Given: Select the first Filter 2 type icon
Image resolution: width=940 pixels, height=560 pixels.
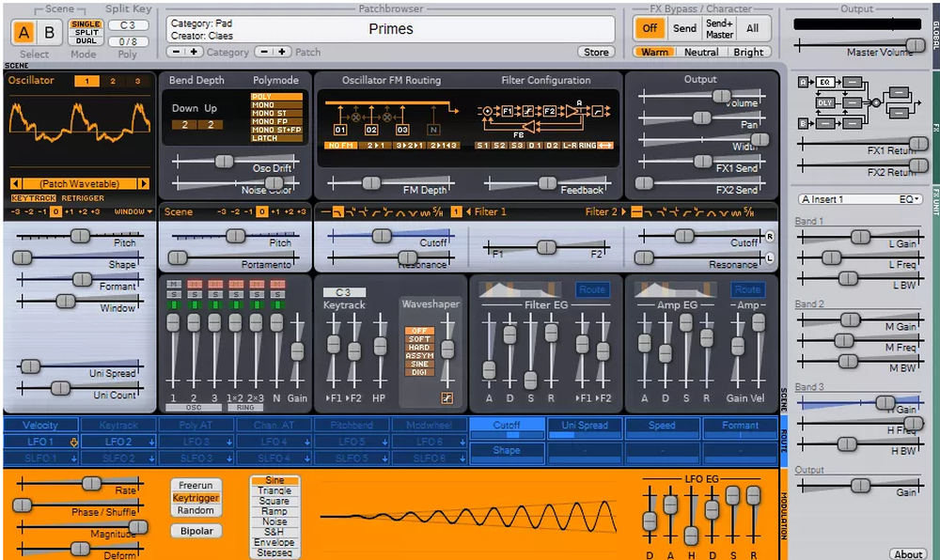Looking at the screenshot, I should [636, 212].
